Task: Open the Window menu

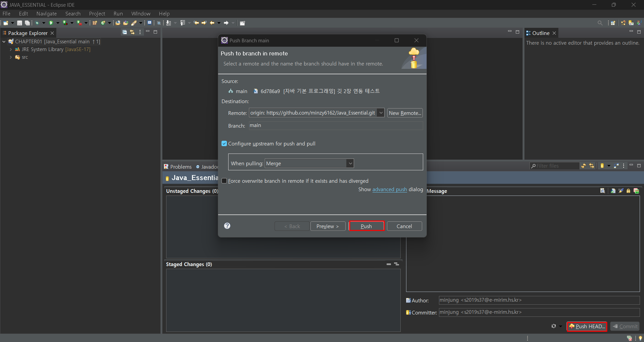Action: tap(141, 13)
